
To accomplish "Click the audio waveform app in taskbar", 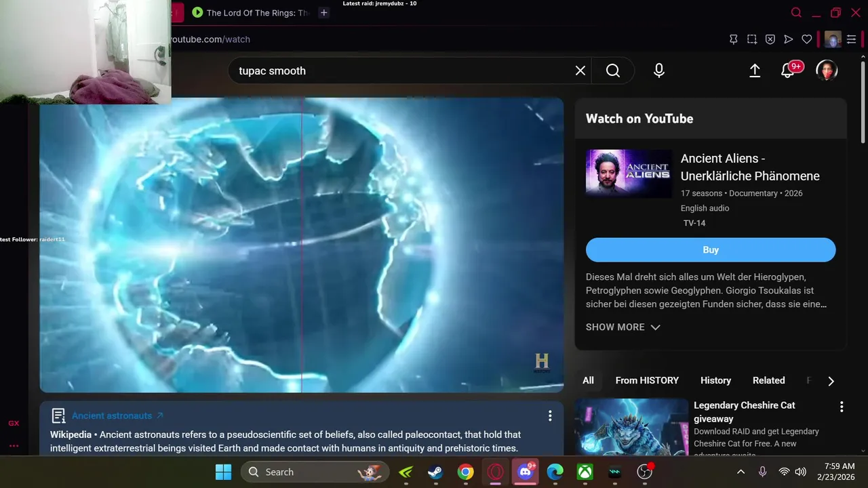I will 615,472.
